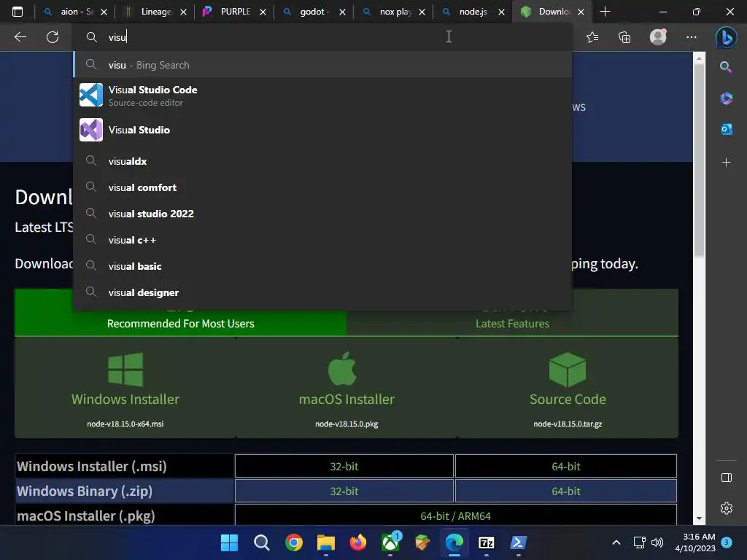The width and height of the screenshot is (747, 560).
Task: Open the profile avatar icon
Action: click(x=658, y=37)
